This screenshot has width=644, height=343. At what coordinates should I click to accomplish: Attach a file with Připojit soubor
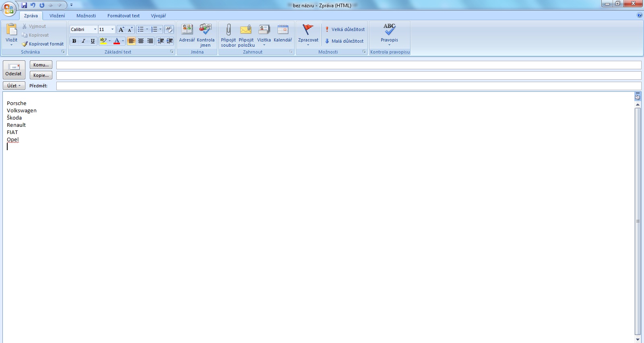(229, 35)
